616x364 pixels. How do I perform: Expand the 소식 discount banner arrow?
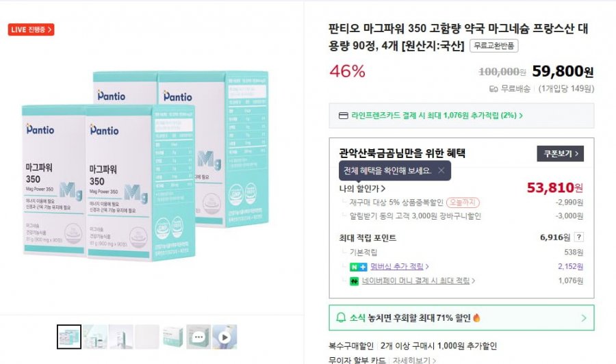click(x=584, y=318)
